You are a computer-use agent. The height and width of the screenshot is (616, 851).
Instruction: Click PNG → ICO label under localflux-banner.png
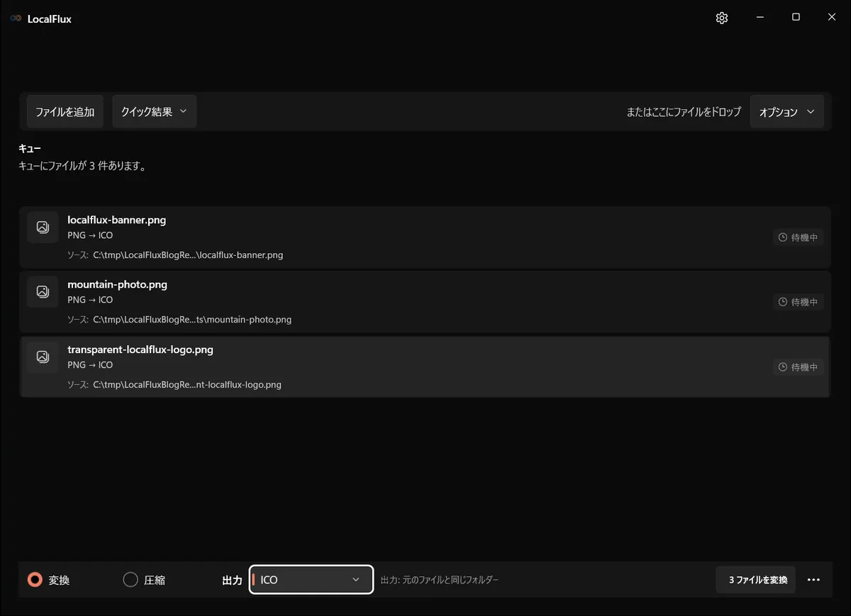[90, 235]
